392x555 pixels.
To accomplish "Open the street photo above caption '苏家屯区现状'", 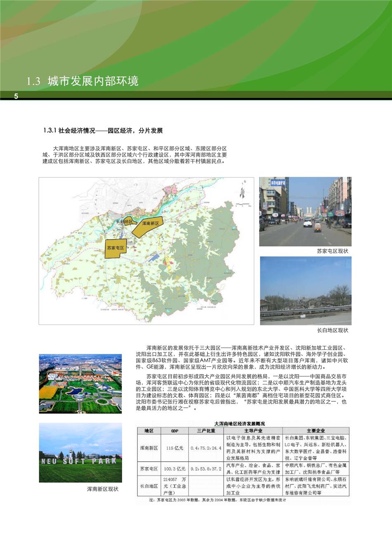I will 305,212.
